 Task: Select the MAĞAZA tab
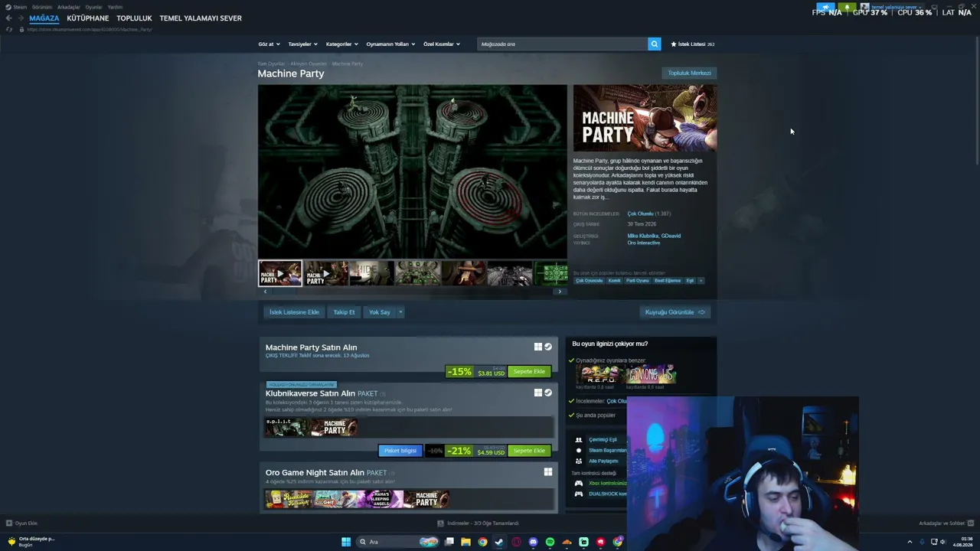coord(44,18)
